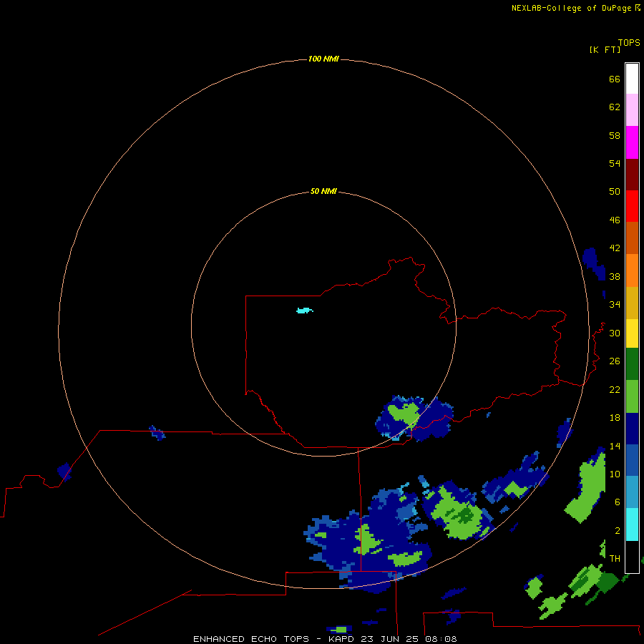Select the bright red legend swatch
This screenshot has width=644, height=644.
tap(632, 206)
